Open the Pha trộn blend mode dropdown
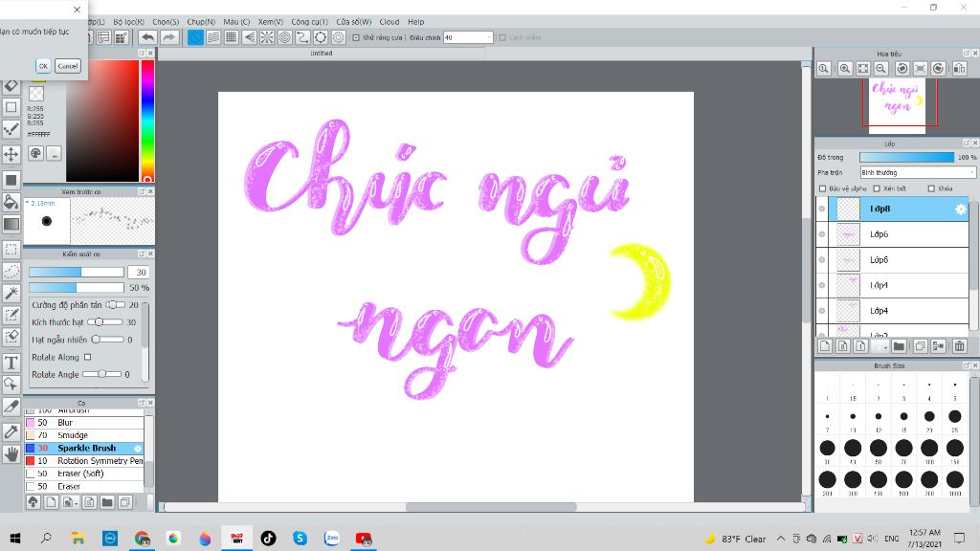This screenshot has width=980, height=551. click(918, 172)
